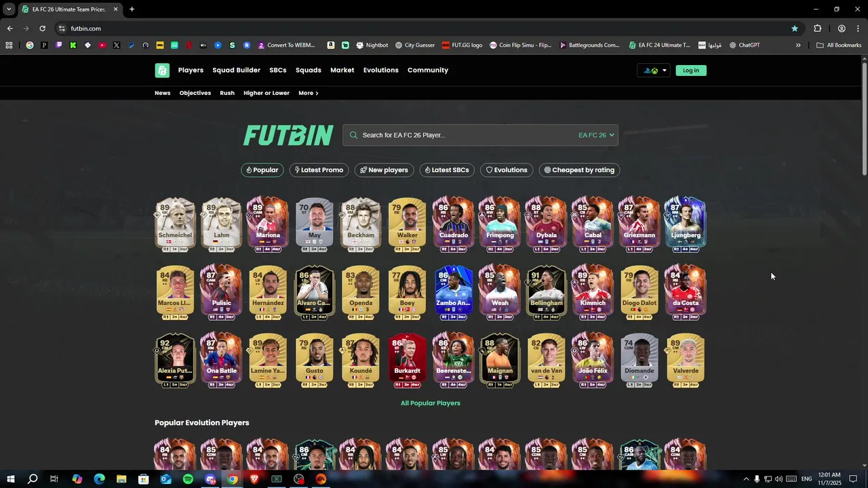Open the Squad Builder menu

tap(236, 70)
